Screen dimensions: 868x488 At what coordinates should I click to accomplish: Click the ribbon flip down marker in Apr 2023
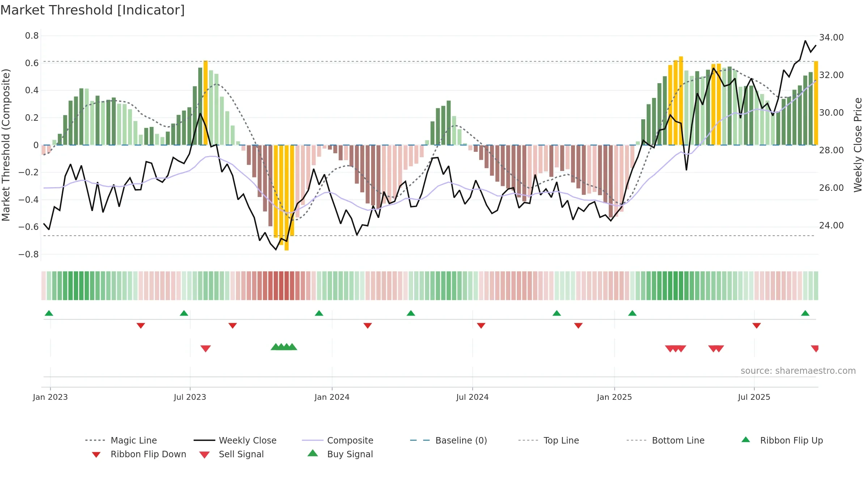pyautogui.click(x=141, y=326)
